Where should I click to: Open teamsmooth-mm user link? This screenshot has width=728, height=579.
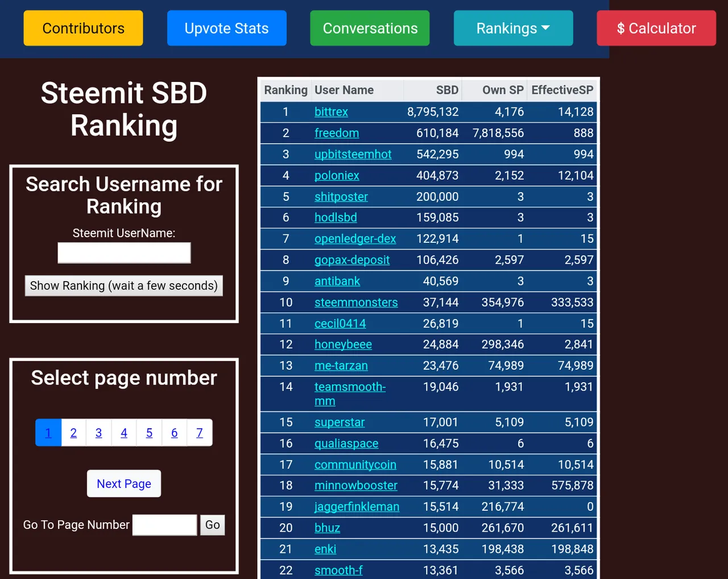pyautogui.click(x=350, y=394)
